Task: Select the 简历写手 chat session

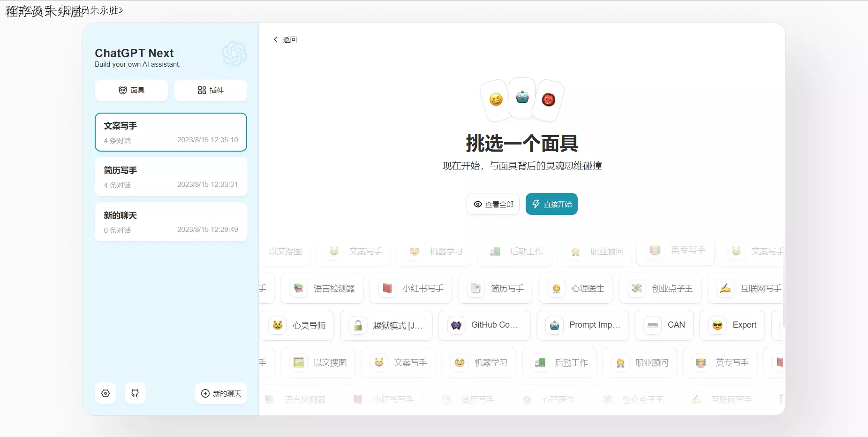Action: point(171,176)
